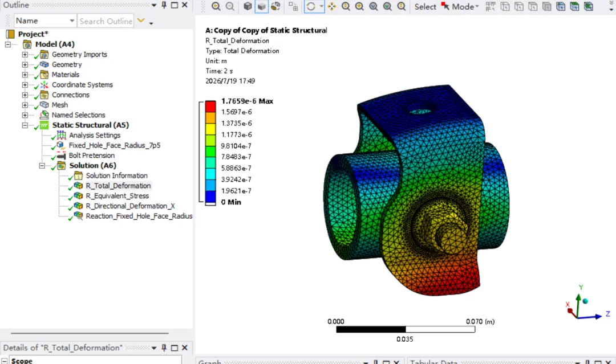
Task: Expand the Coordinate Systems node
Action: pyautogui.click(x=25, y=85)
